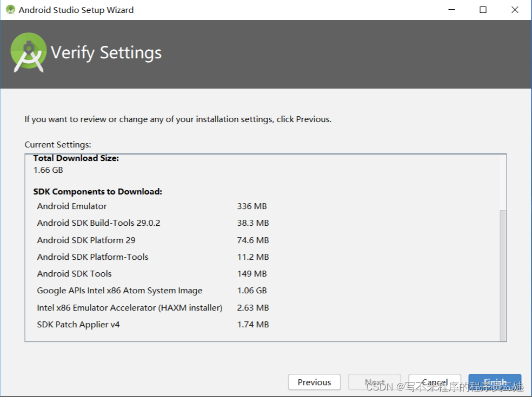
Task: Click the Verify Settings heading
Action: [106, 53]
